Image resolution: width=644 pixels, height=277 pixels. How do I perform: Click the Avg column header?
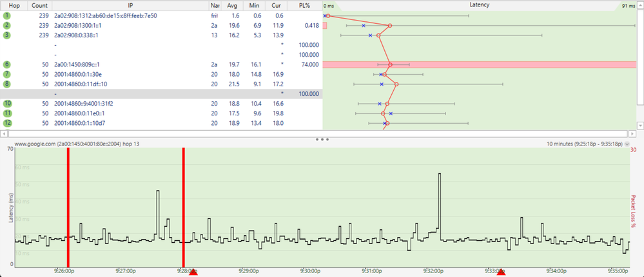pyautogui.click(x=233, y=5)
